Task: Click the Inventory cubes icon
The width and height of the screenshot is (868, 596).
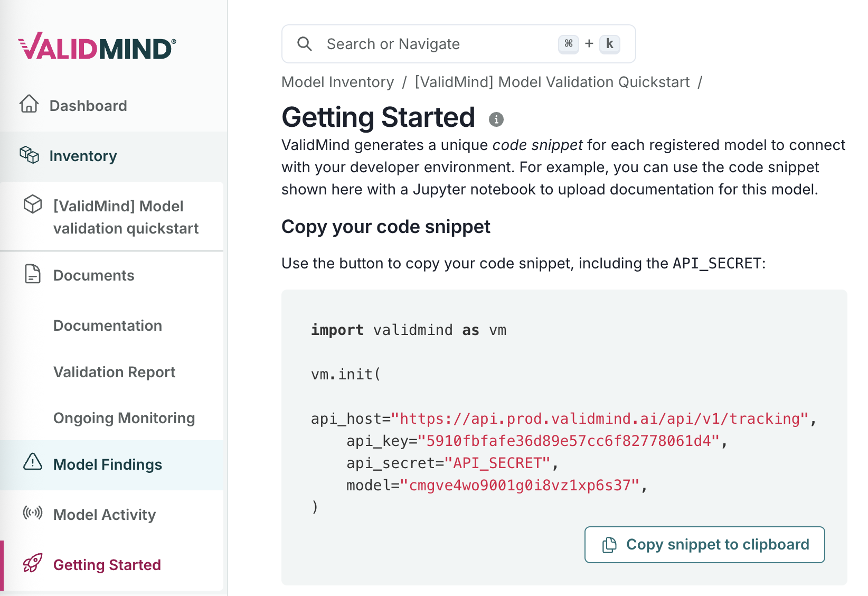Action: [30, 155]
